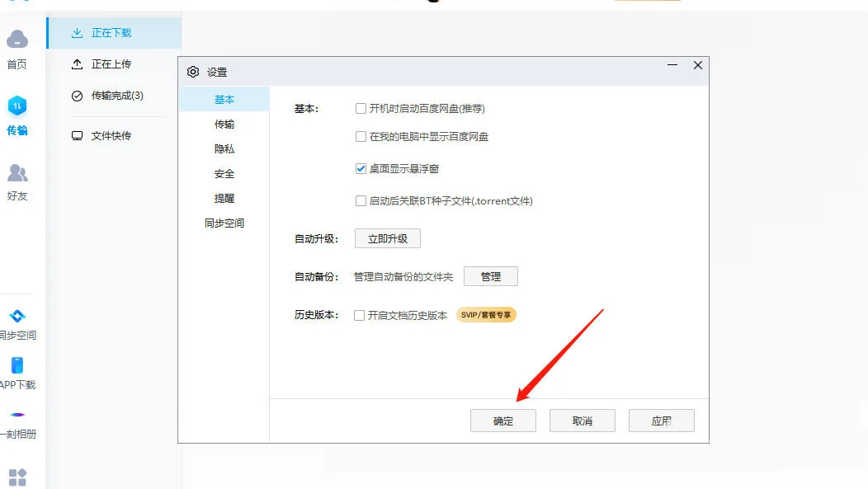Switch to the 传输 settings tab
Screen dimensions: 868x489
pos(224,124)
